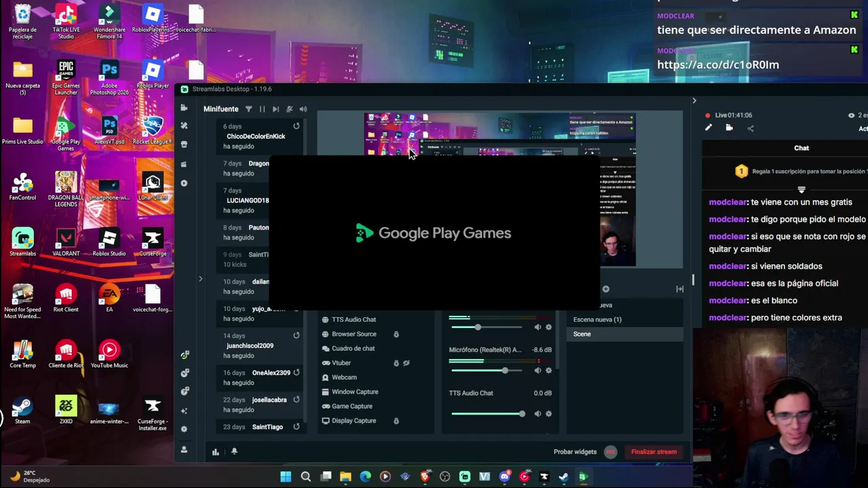Toggle Minifuente alert sound speaker icon
Image resolution: width=868 pixels, height=488 pixels.
[303, 109]
